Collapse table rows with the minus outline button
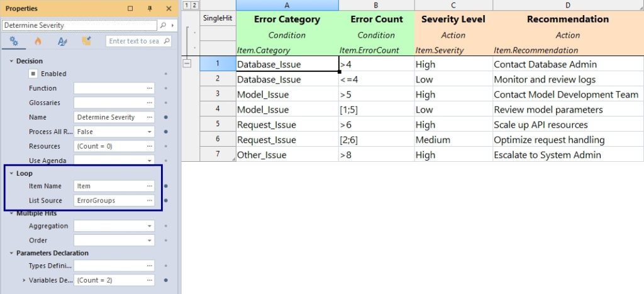 187,64
